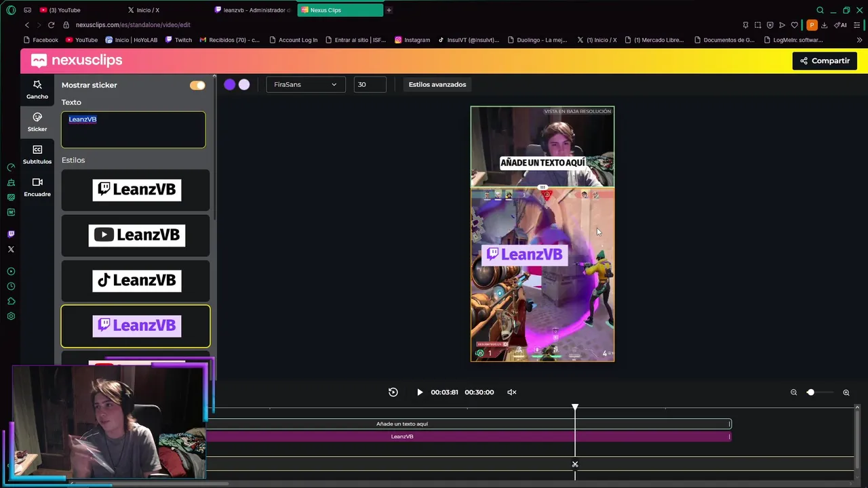
Task: Open the Gancho hook section
Action: click(x=37, y=89)
